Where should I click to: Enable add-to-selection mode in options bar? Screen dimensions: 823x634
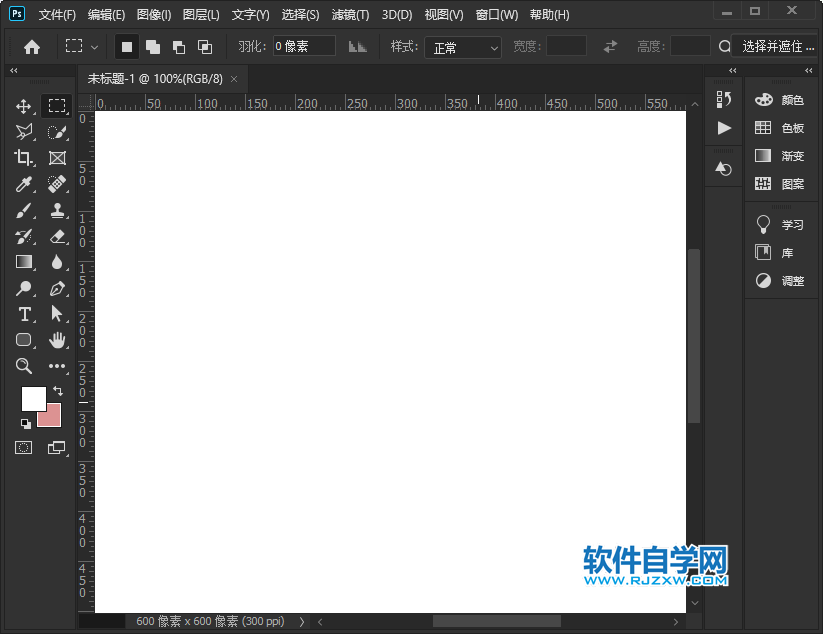[154, 46]
